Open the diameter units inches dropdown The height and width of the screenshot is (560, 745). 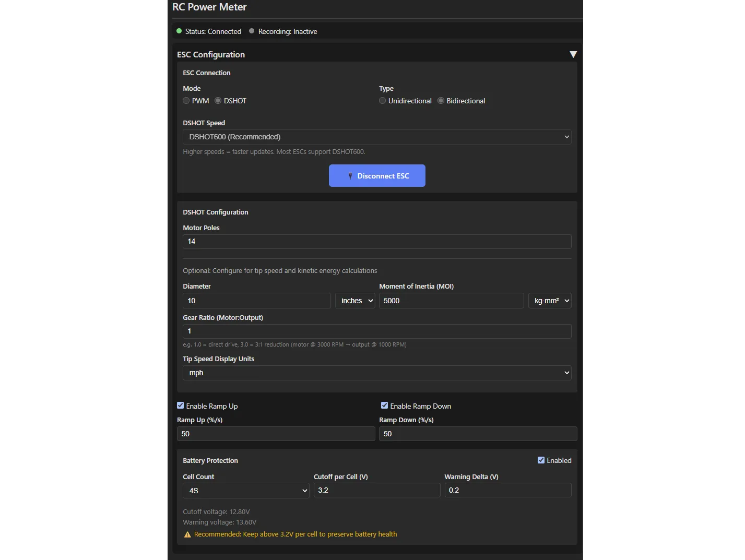click(x=355, y=301)
